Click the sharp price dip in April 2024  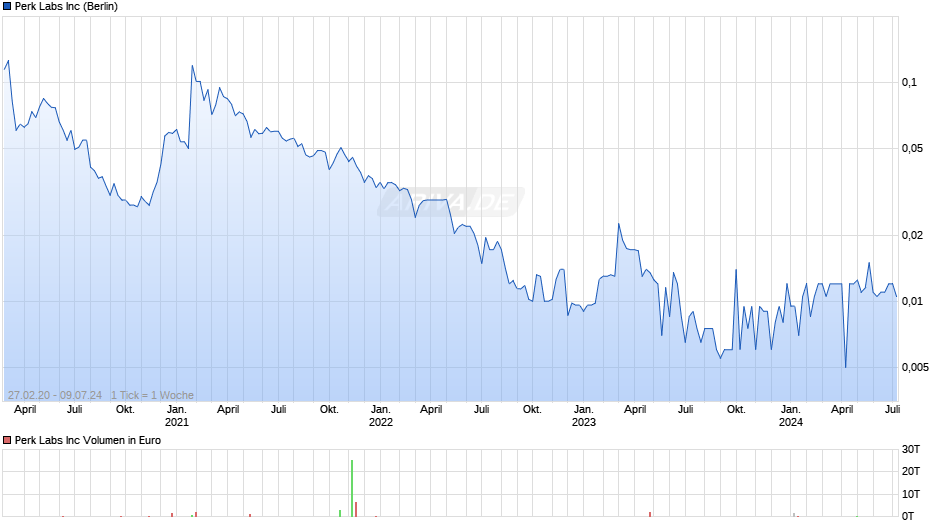click(x=845, y=366)
